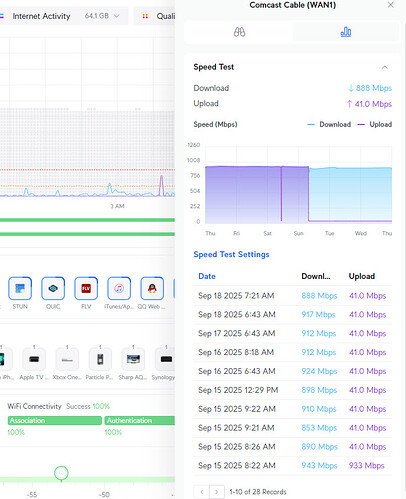
Task: Click the Speed (Mbps) chart label
Action: 215,124
